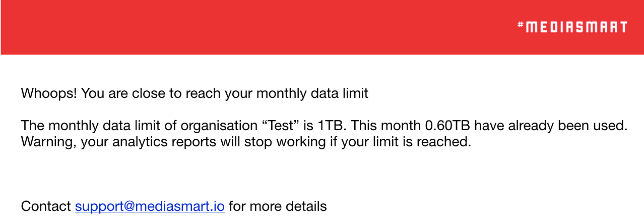The image size is (644, 223).
Task: Click the word "Contact" before the email
Action: [46, 206]
